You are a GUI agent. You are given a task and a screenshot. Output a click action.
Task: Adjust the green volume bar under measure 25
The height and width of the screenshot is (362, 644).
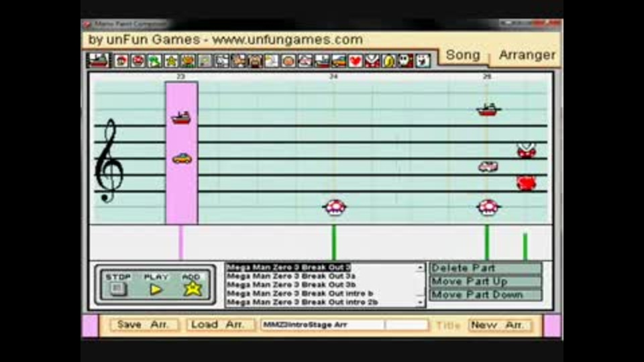487,242
